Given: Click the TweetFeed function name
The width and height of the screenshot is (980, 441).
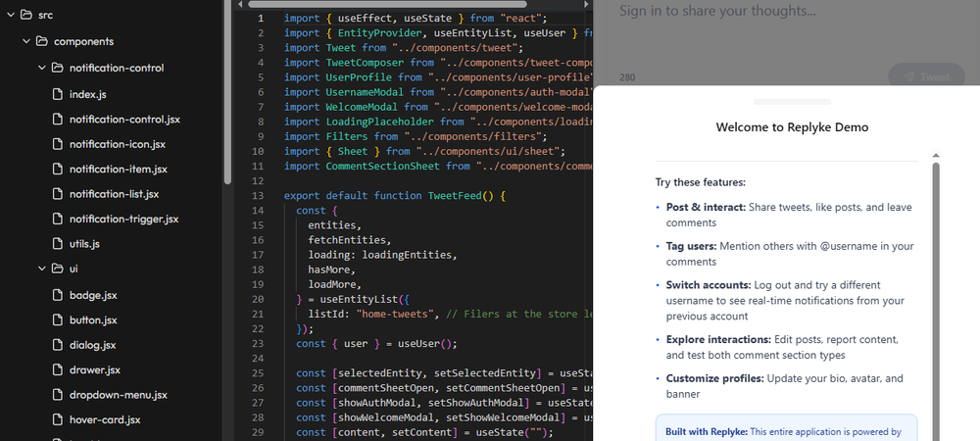Looking at the screenshot, I should pyautogui.click(x=455, y=196).
